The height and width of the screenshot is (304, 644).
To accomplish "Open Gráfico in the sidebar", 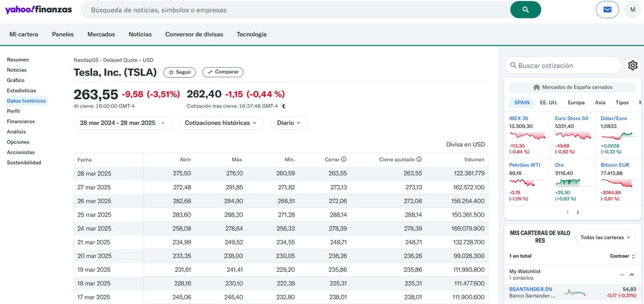I will (16, 80).
